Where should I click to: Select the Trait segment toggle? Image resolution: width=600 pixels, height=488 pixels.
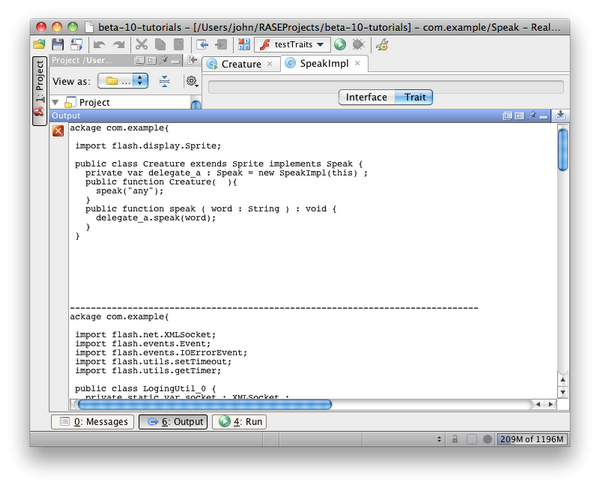413,97
